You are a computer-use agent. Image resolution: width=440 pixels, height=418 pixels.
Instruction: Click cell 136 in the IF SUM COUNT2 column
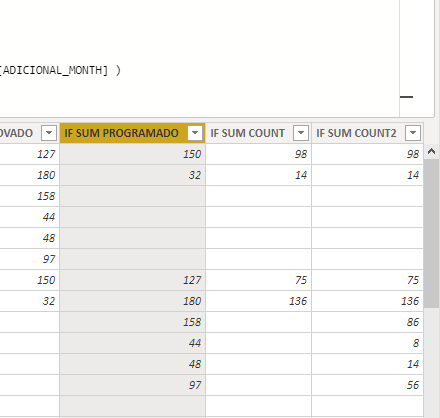pyautogui.click(x=367, y=301)
